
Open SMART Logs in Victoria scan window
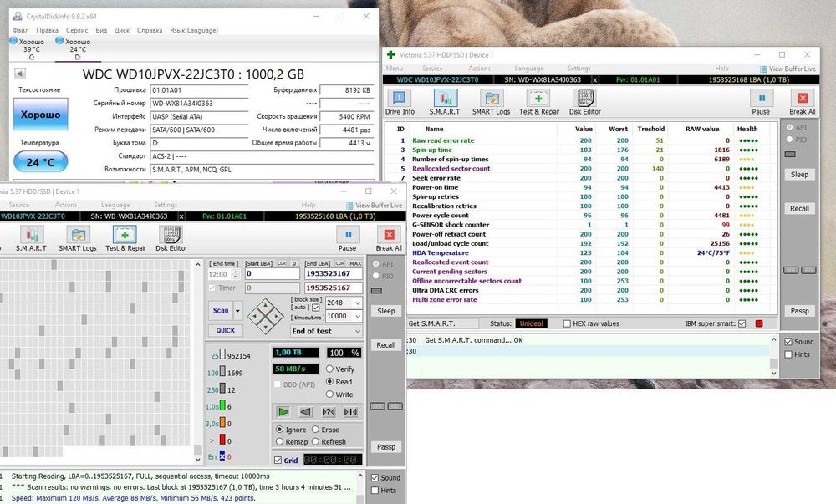click(78, 238)
